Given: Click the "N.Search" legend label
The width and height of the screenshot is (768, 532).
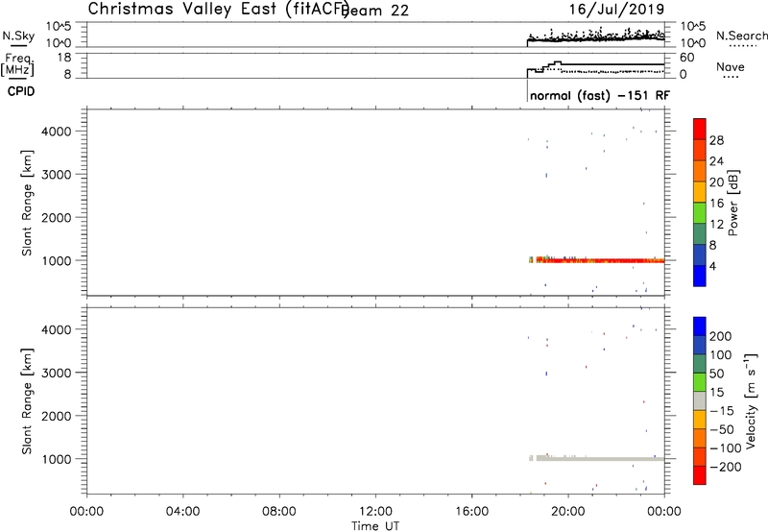Looking at the screenshot, I should tap(741, 36).
